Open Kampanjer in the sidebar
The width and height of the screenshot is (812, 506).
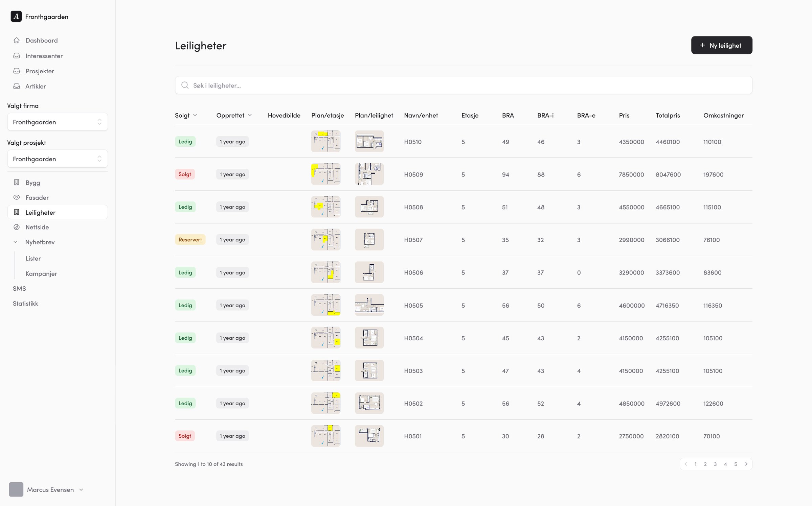41,273
